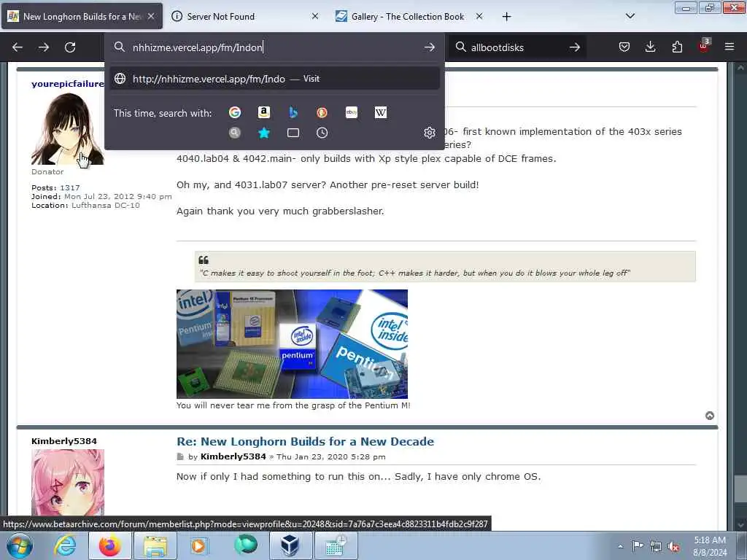Screen dimensions: 747x560
Task: Open yourepicfailure's profile link
Action: [67, 84]
